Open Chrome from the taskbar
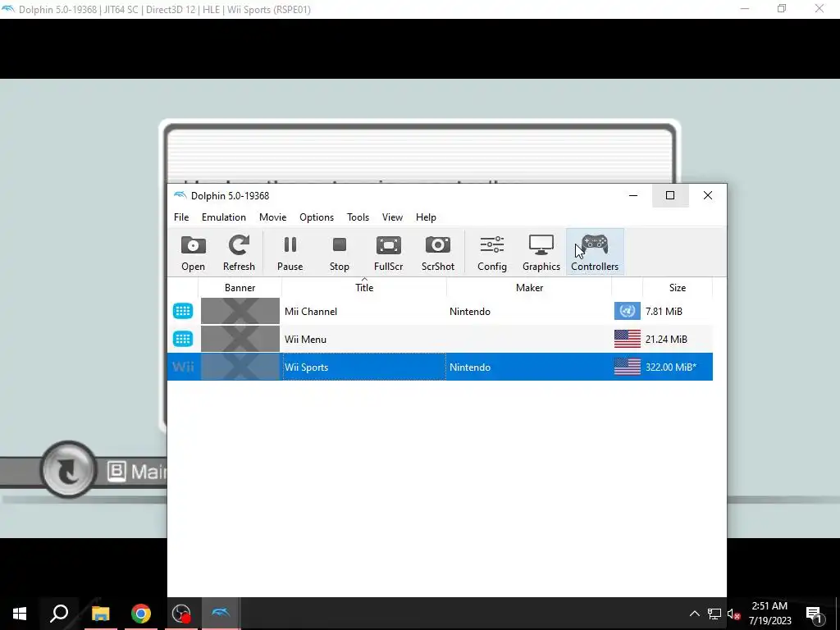 140,614
